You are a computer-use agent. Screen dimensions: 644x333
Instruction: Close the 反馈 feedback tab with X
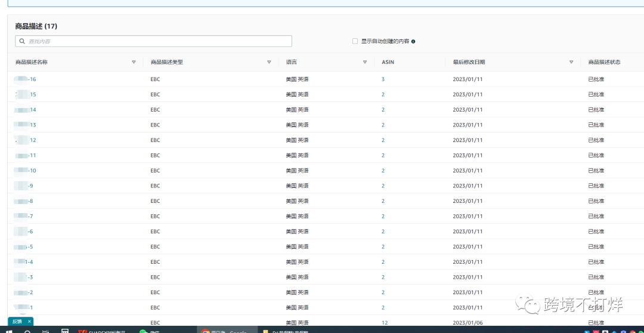[x=29, y=321]
